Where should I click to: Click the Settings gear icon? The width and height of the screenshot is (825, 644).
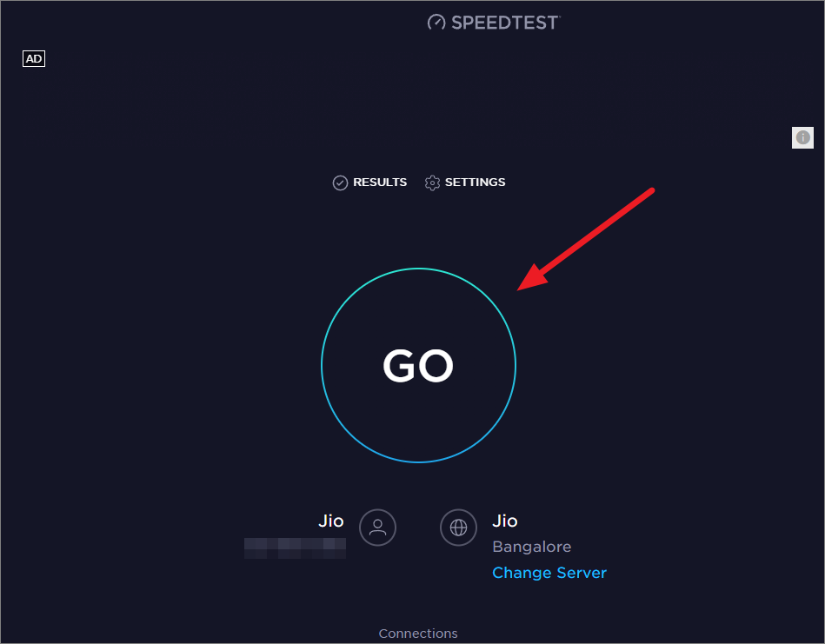click(x=432, y=183)
